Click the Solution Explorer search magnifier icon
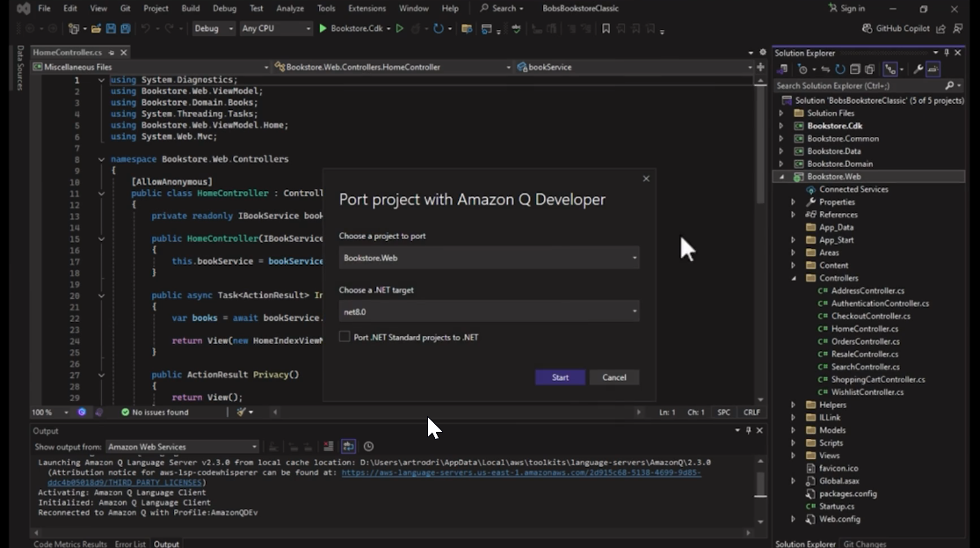 click(x=949, y=85)
